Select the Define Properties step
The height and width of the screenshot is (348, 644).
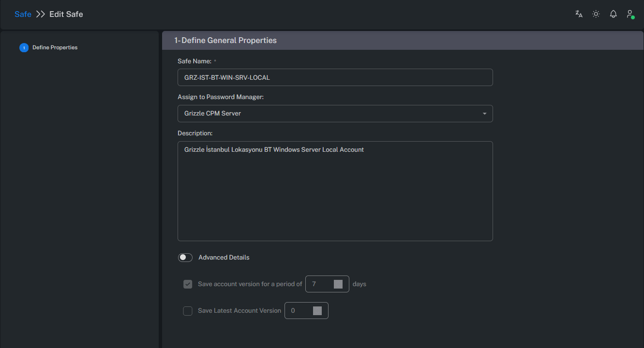click(x=55, y=48)
